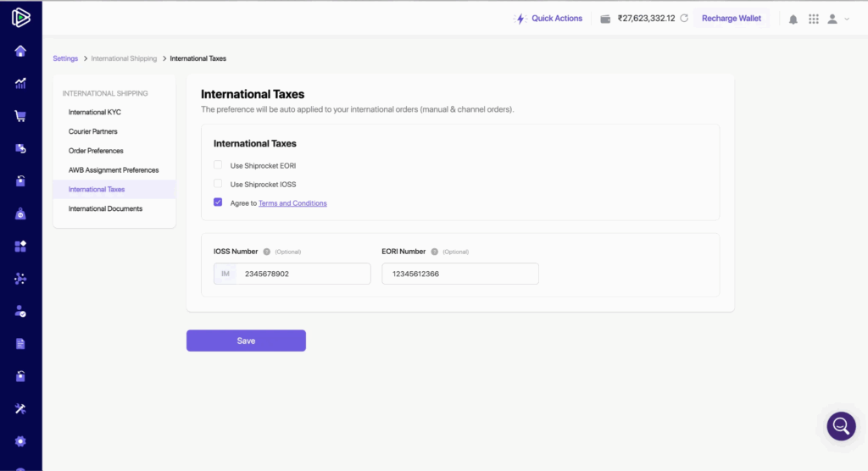Click the Recharge Wallet button

click(x=731, y=19)
